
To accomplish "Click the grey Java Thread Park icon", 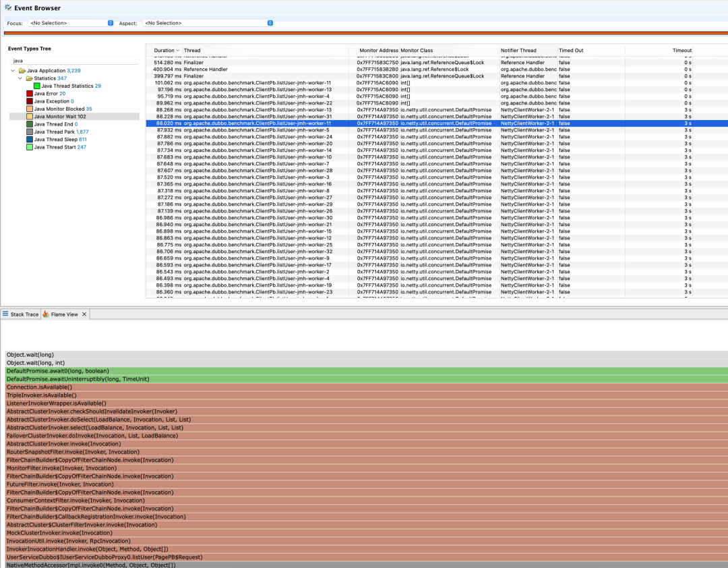I will 30,132.
